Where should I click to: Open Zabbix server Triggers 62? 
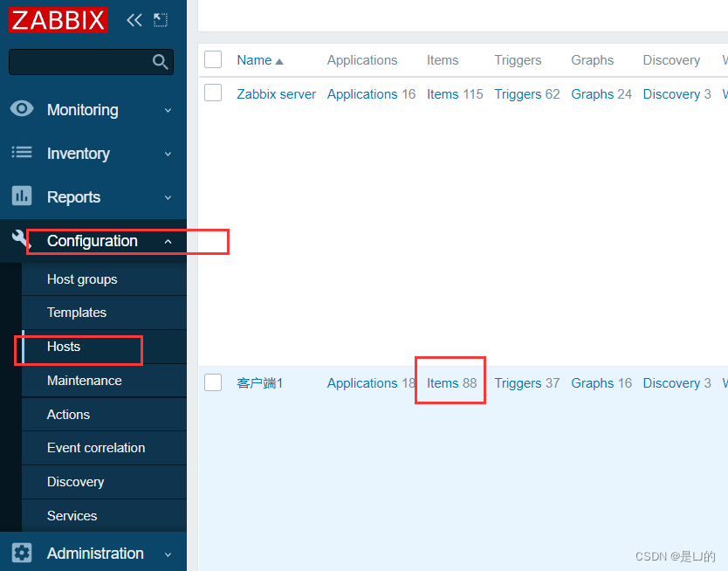(x=518, y=94)
